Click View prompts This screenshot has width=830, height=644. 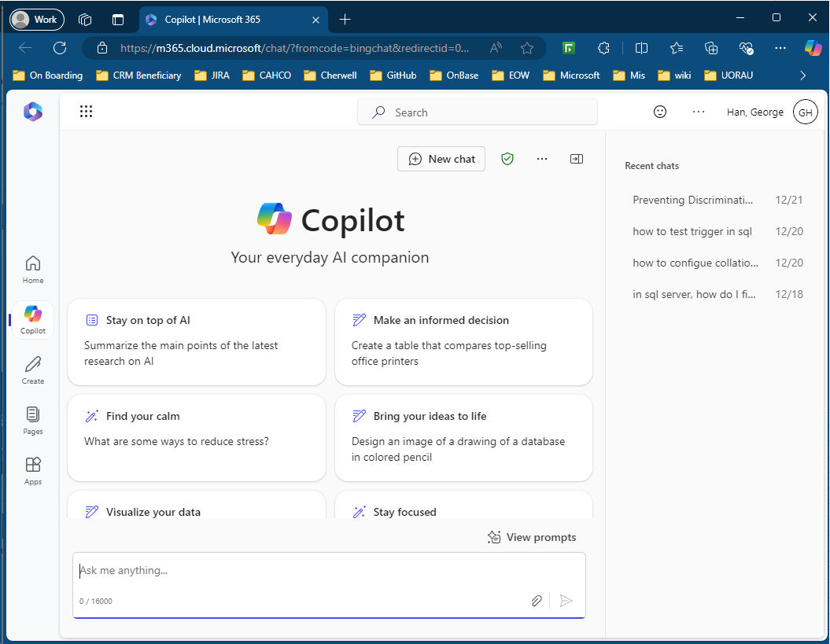[532, 537]
